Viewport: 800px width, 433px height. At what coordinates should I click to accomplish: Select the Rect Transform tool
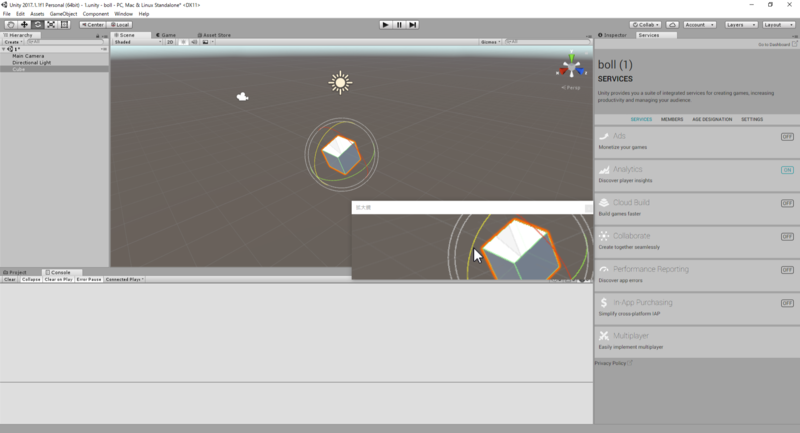(64, 24)
